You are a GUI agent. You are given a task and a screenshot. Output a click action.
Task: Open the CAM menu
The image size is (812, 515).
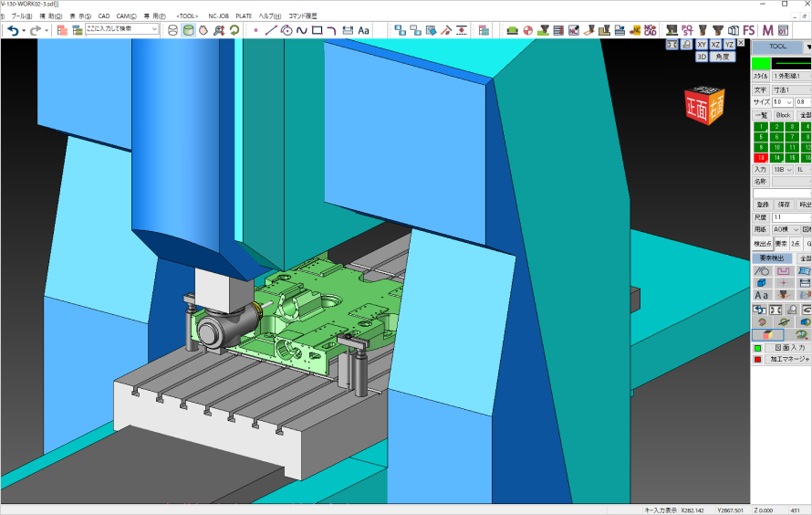[125, 16]
